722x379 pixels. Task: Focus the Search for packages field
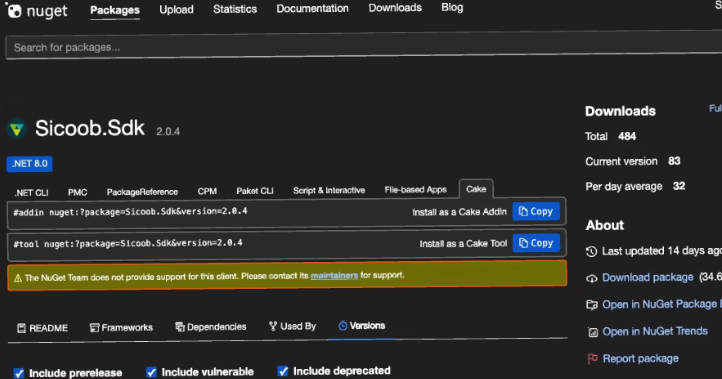[x=364, y=46]
